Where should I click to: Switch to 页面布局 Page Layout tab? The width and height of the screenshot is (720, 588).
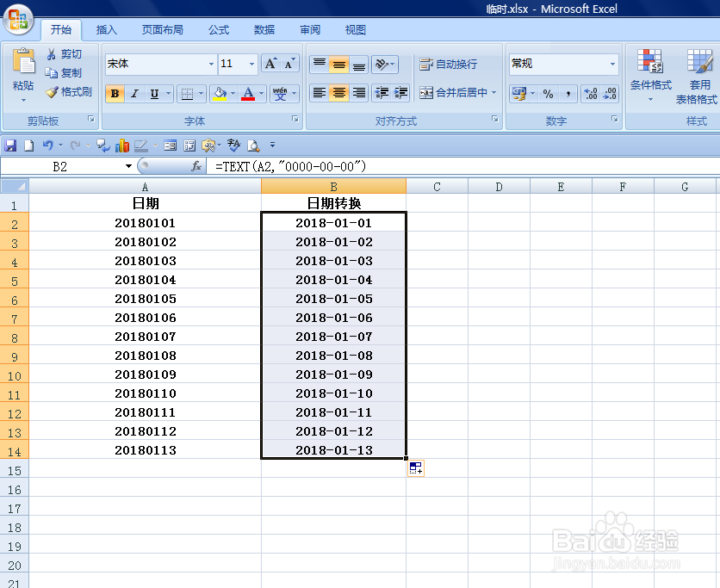point(163,30)
